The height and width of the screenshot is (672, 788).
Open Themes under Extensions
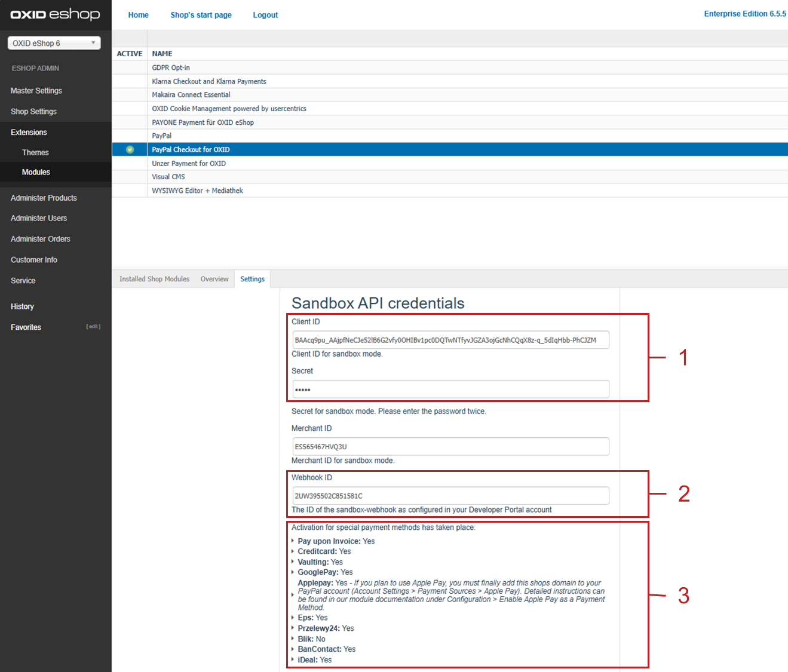35,152
